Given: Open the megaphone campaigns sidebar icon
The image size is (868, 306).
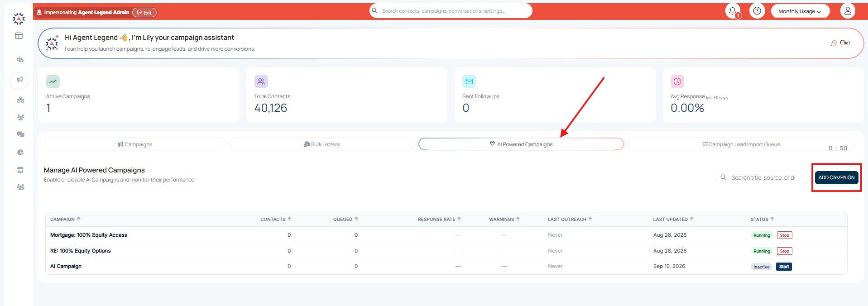Looking at the screenshot, I should click(19, 80).
